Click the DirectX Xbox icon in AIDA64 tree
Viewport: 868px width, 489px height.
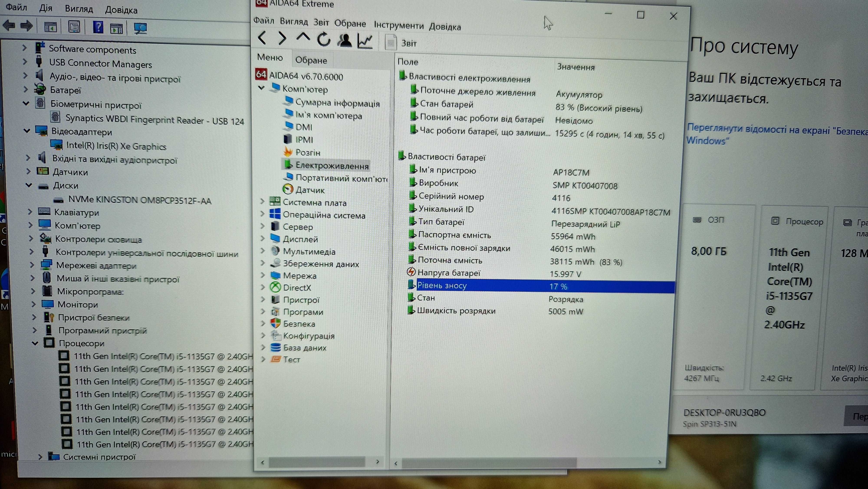point(276,287)
